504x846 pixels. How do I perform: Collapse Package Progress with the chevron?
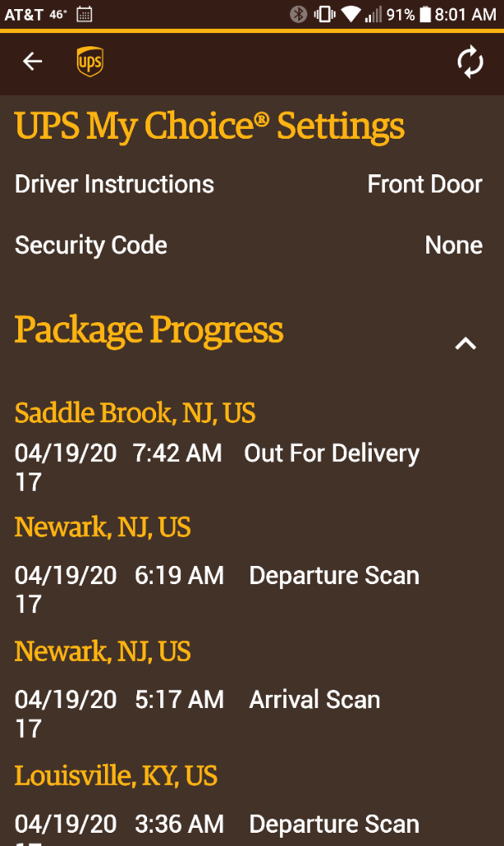(466, 344)
